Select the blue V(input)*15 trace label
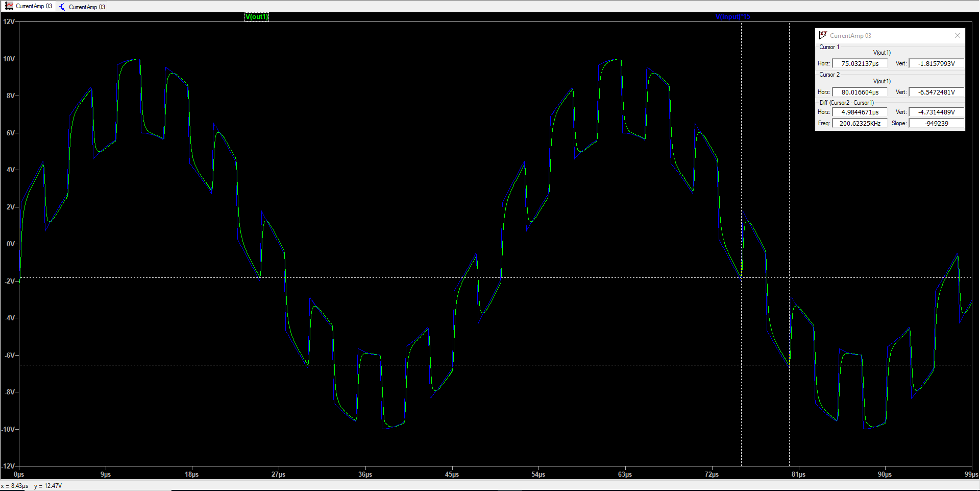Viewport: 980px width, 491px height. 733,17
